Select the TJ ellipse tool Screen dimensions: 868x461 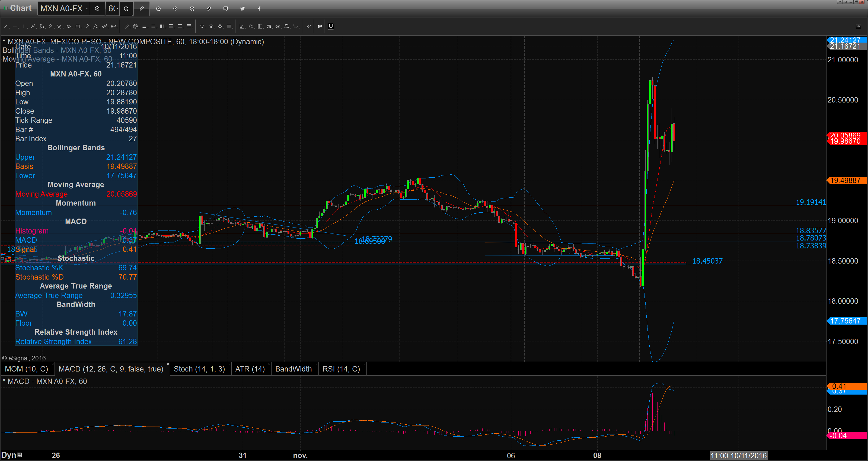278,26
